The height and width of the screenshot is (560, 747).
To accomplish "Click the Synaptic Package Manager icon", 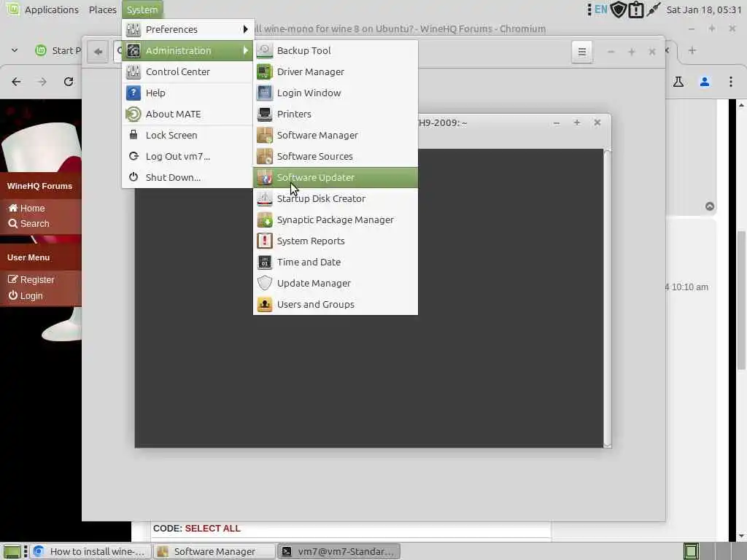I will tap(264, 219).
